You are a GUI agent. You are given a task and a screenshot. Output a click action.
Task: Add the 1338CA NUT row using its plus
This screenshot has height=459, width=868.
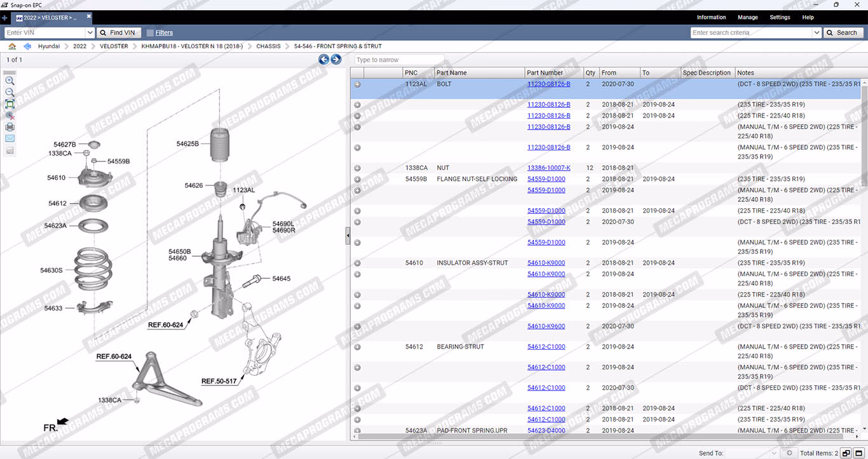point(357,168)
